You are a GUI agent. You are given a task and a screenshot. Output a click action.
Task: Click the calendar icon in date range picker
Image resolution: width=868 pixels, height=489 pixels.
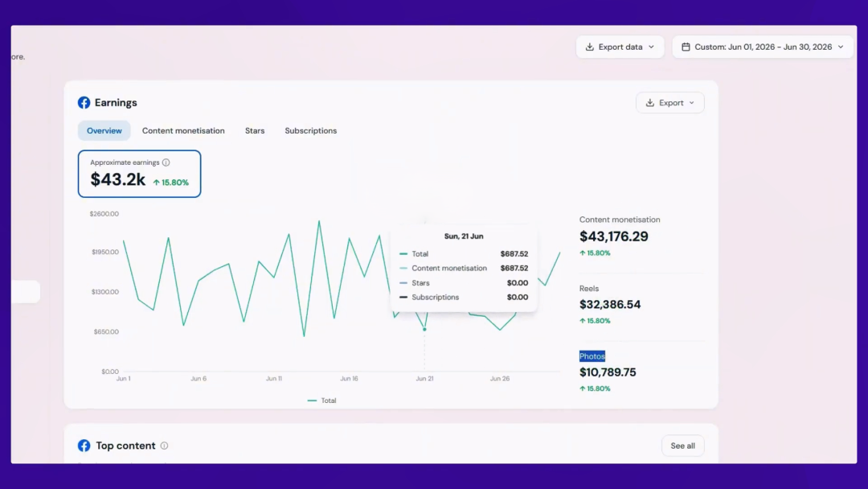coord(686,47)
